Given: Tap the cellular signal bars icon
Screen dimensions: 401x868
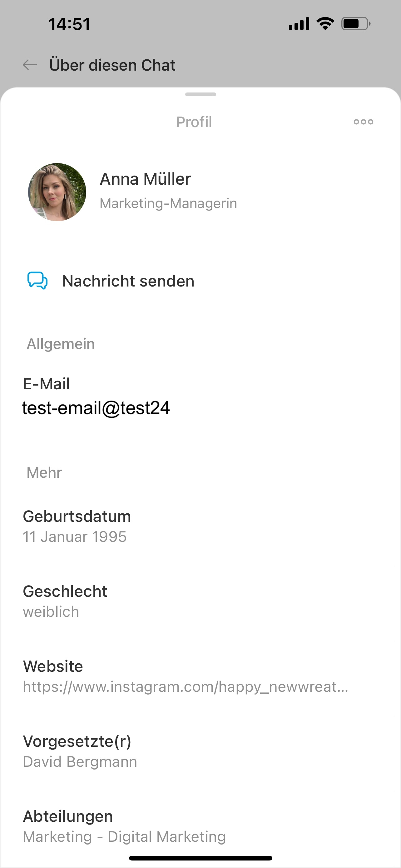Looking at the screenshot, I should (299, 24).
